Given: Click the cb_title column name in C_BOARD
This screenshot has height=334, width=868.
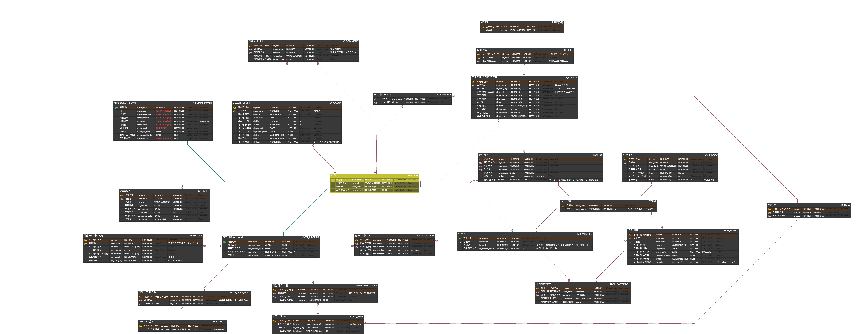Looking at the screenshot, I should pos(257,115).
